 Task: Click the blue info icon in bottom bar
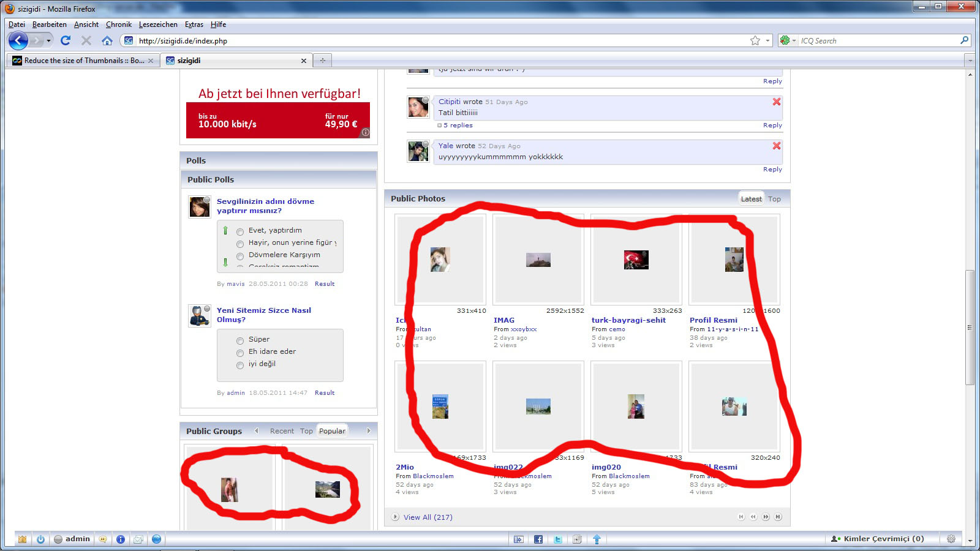(121, 539)
